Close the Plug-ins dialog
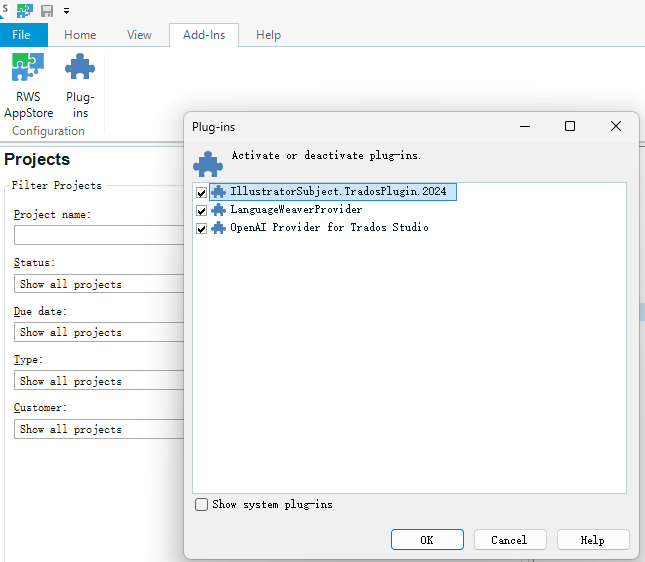The image size is (645, 562). click(x=616, y=126)
